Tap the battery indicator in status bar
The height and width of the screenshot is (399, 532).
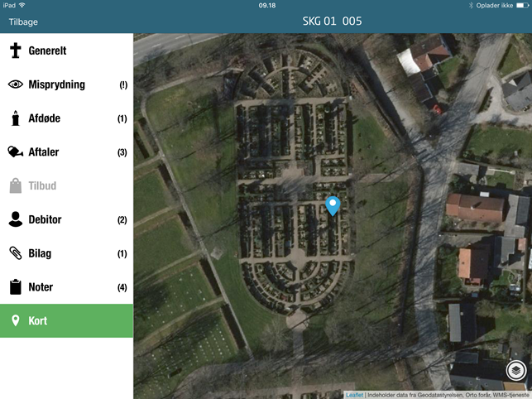pyautogui.click(x=522, y=6)
